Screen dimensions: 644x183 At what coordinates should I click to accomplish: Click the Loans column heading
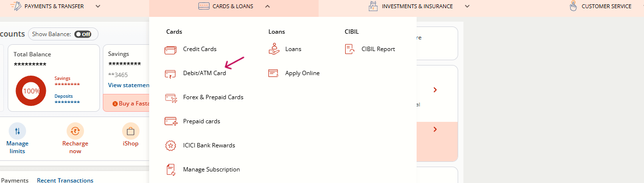[x=277, y=32]
